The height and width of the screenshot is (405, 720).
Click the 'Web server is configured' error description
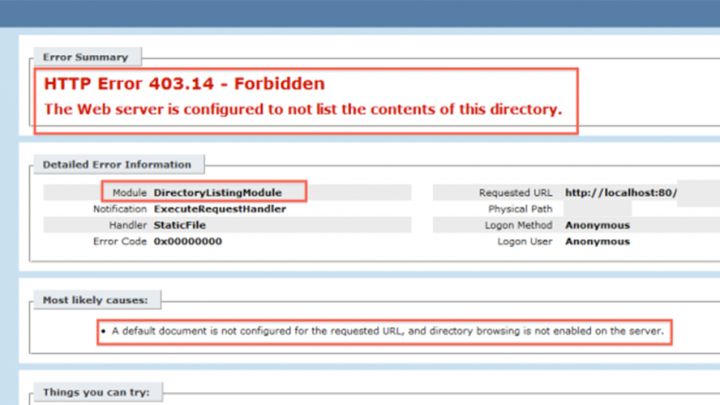point(301,109)
